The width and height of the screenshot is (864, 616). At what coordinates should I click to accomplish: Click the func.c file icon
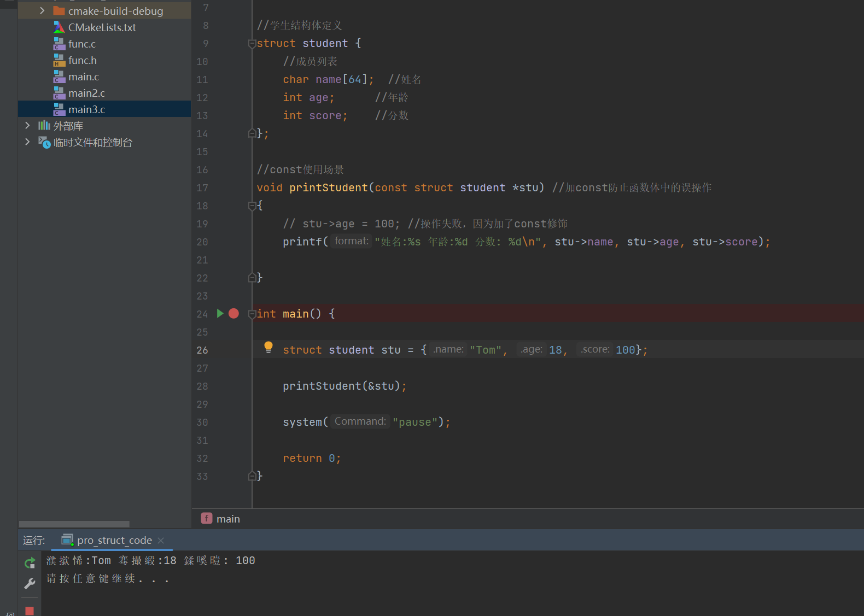pyautogui.click(x=59, y=44)
